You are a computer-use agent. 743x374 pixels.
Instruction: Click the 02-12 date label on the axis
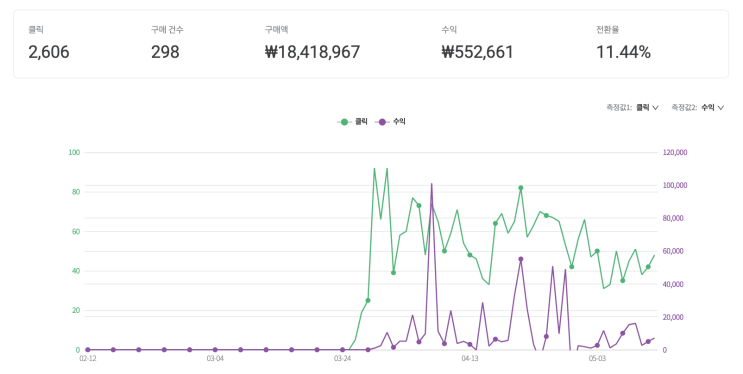coord(88,358)
